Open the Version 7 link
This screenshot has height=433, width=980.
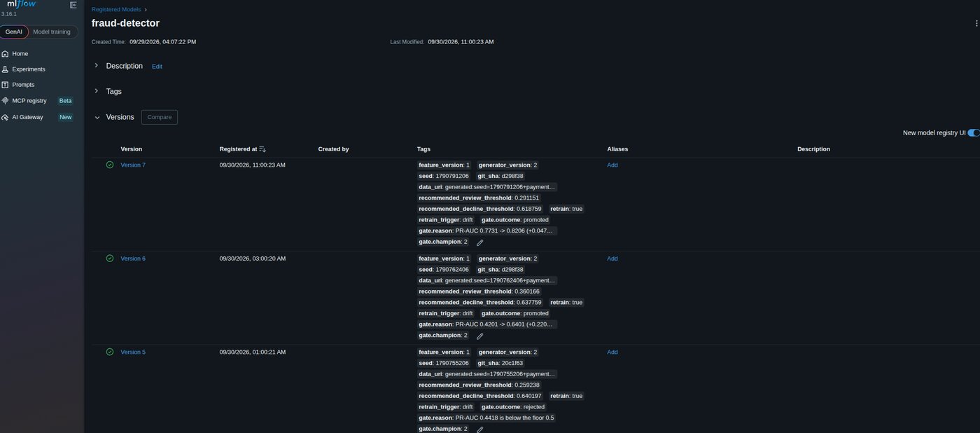[133, 165]
